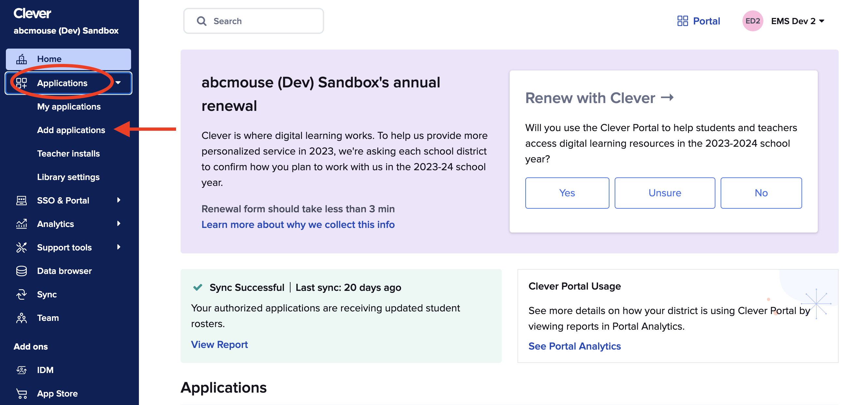Image resolution: width=868 pixels, height=405 pixels.
Task: Click the ED2 user avatar
Action: pos(753,21)
